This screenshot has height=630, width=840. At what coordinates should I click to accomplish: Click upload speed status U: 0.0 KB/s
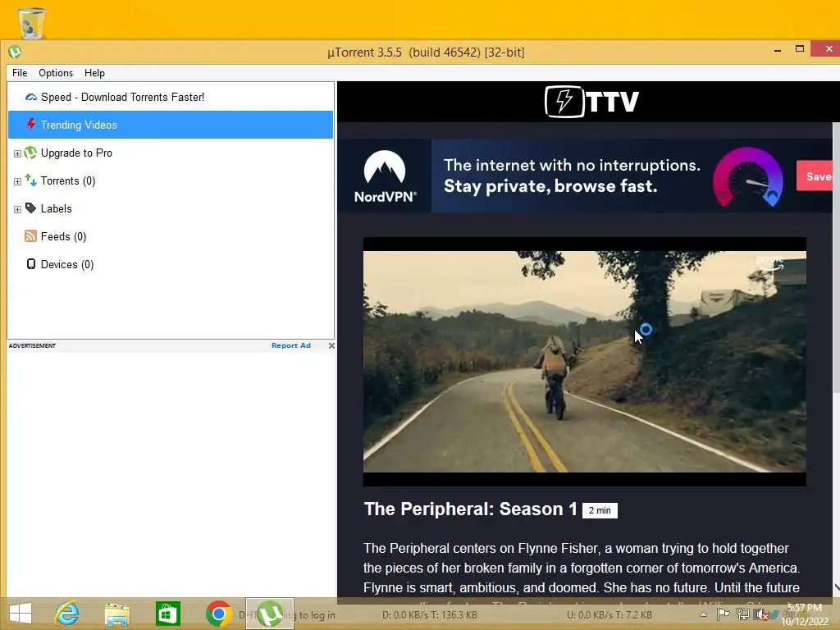[x=609, y=615]
